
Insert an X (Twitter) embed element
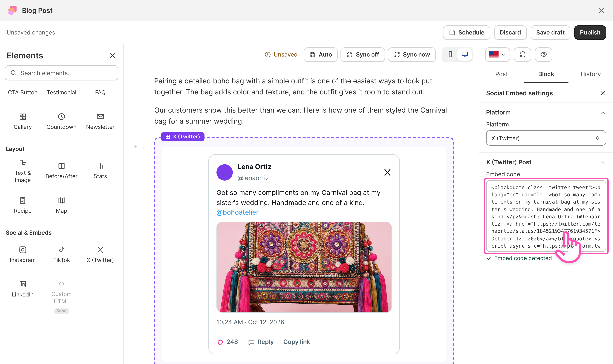point(100,255)
